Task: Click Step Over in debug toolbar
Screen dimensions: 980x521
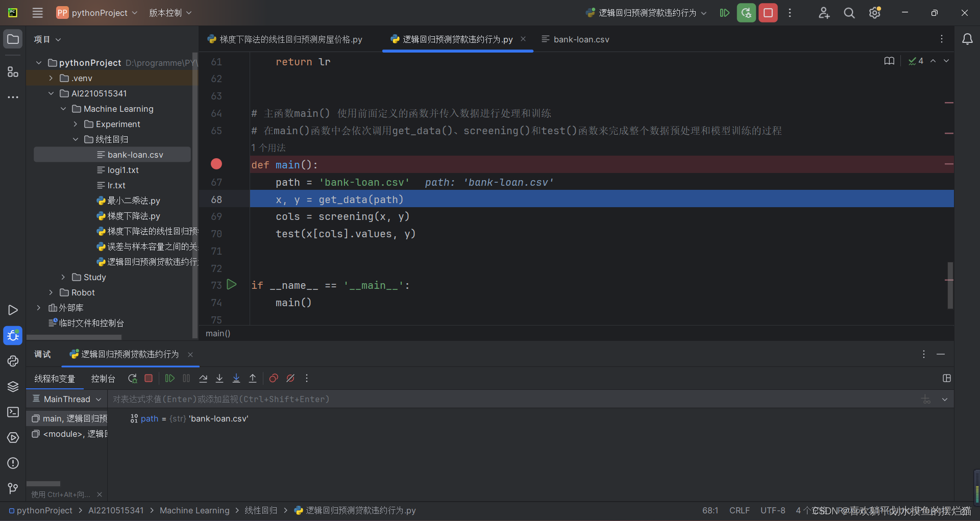Action: [203, 378]
